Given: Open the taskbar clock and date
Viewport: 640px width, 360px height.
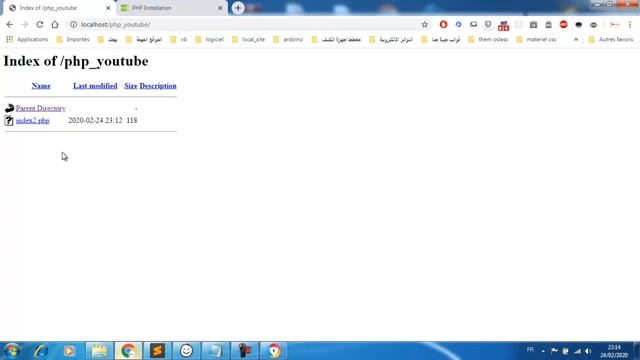Looking at the screenshot, I should (614, 351).
